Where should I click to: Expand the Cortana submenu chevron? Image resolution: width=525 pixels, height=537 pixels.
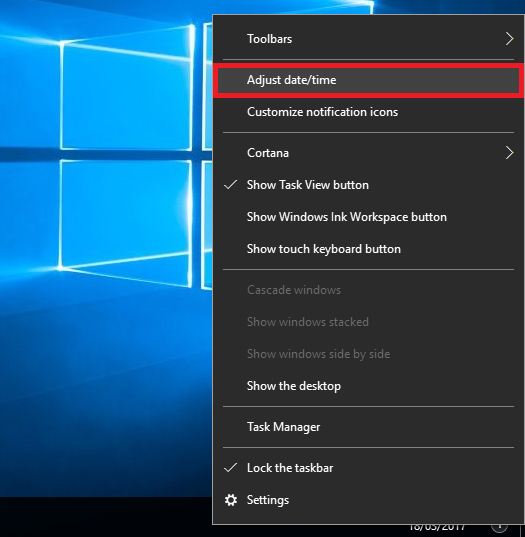pyautogui.click(x=509, y=153)
